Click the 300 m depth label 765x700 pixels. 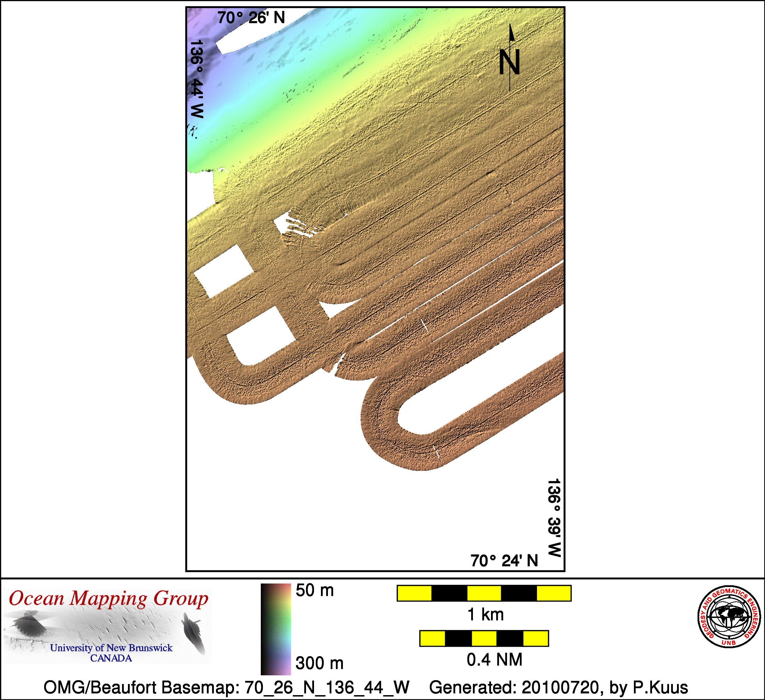319,663
